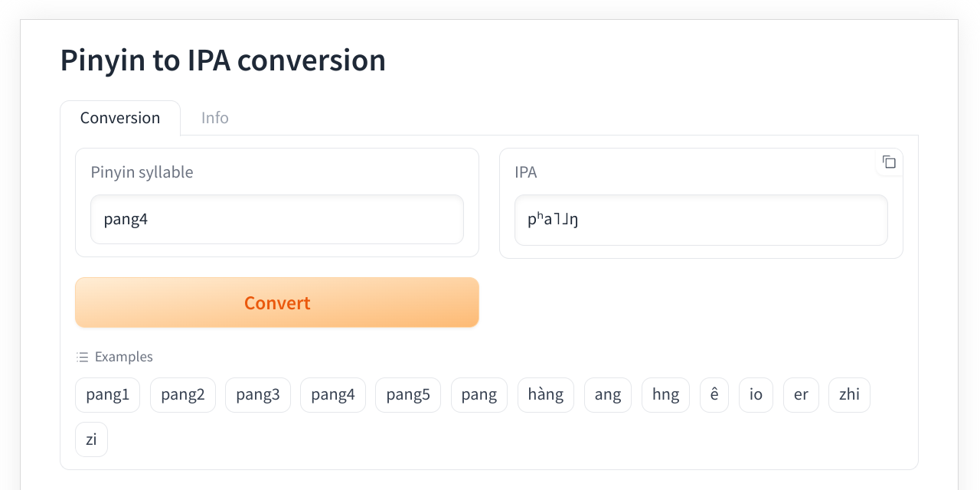Click the IPA output text box
The width and height of the screenshot is (980, 490).
click(701, 220)
